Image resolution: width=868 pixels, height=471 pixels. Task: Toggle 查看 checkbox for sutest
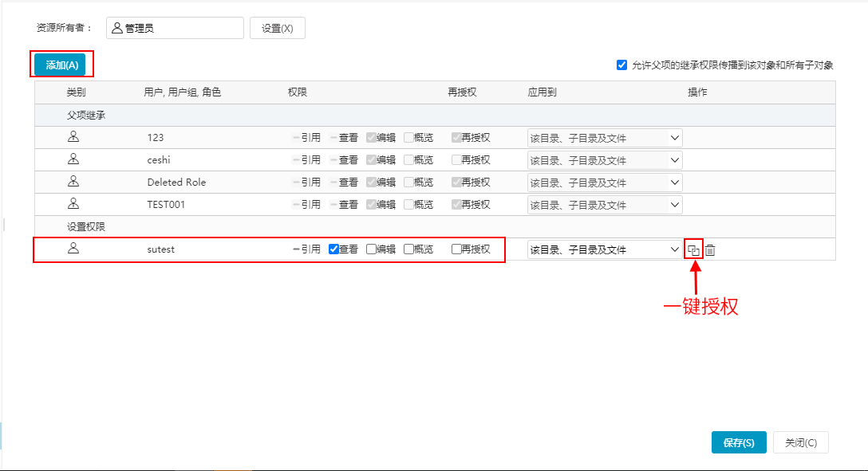333,249
